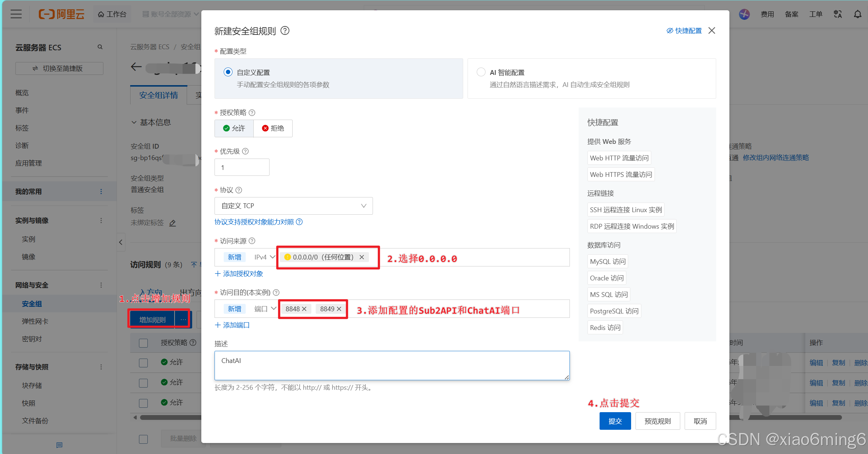Remove the 8849 port tag

tap(339, 309)
